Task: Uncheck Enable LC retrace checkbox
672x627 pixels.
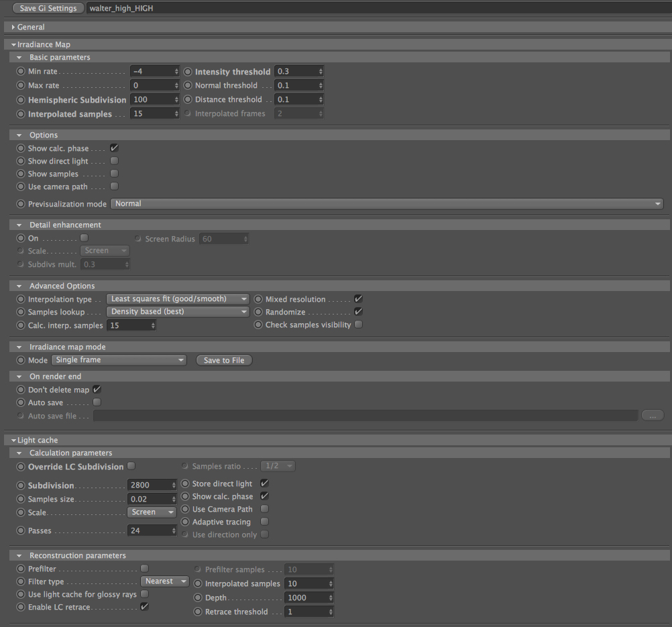Action: coord(144,606)
